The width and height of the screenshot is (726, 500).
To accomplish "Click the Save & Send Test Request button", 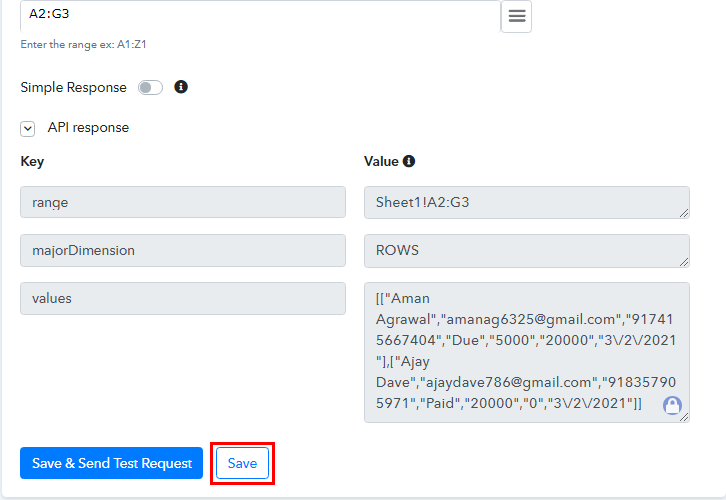I will click(x=111, y=463).
